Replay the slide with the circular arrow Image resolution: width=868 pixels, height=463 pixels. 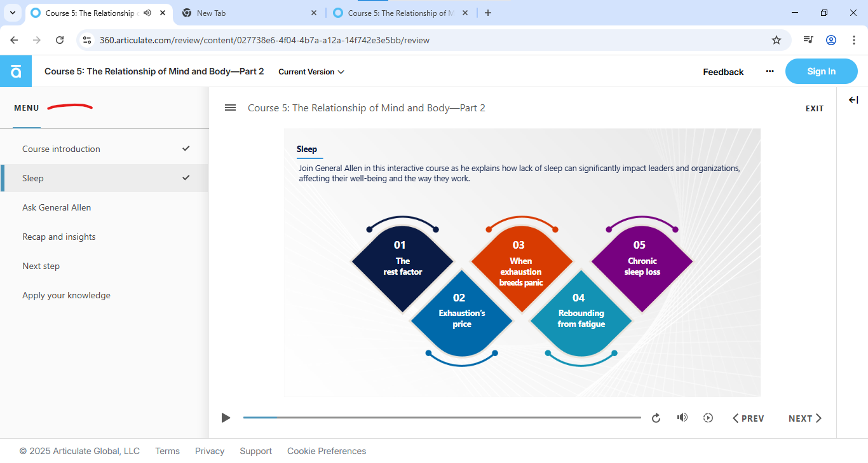656,418
